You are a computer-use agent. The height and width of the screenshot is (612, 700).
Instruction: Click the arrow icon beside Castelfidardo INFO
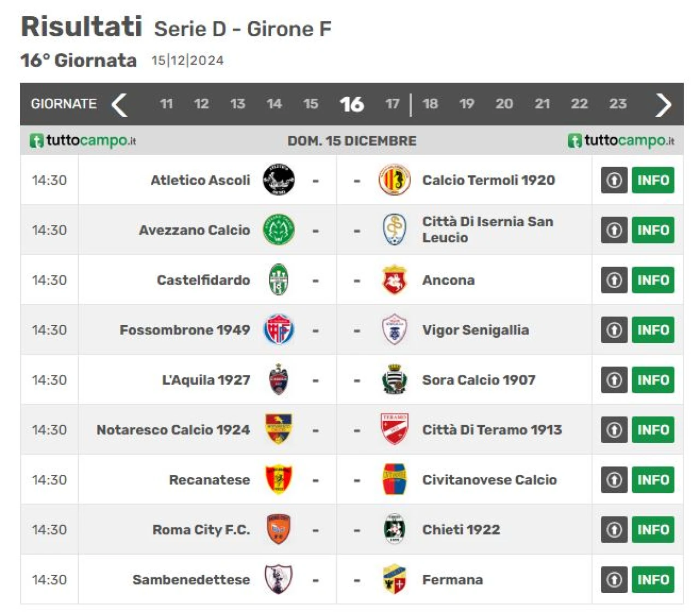click(614, 280)
